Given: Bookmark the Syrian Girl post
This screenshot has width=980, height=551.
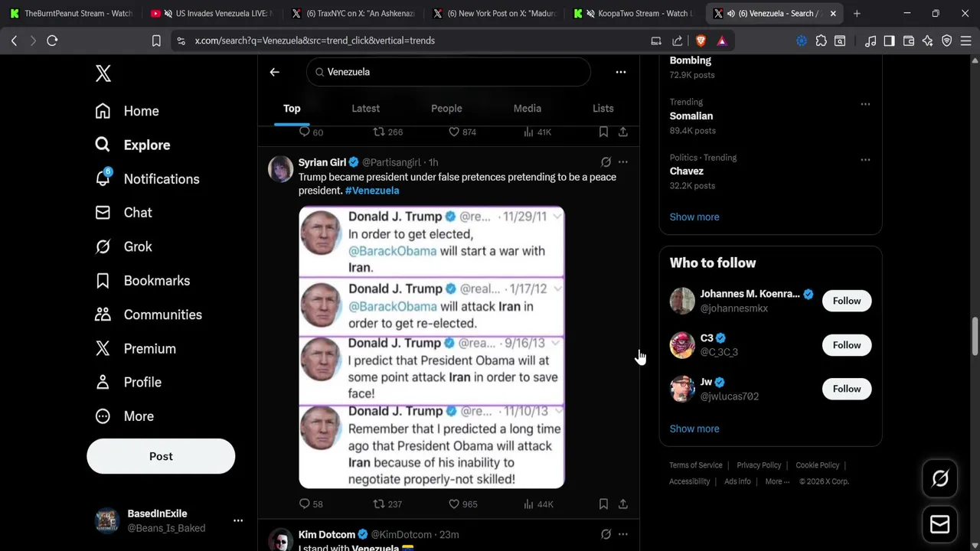Looking at the screenshot, I should coord(603,504).
